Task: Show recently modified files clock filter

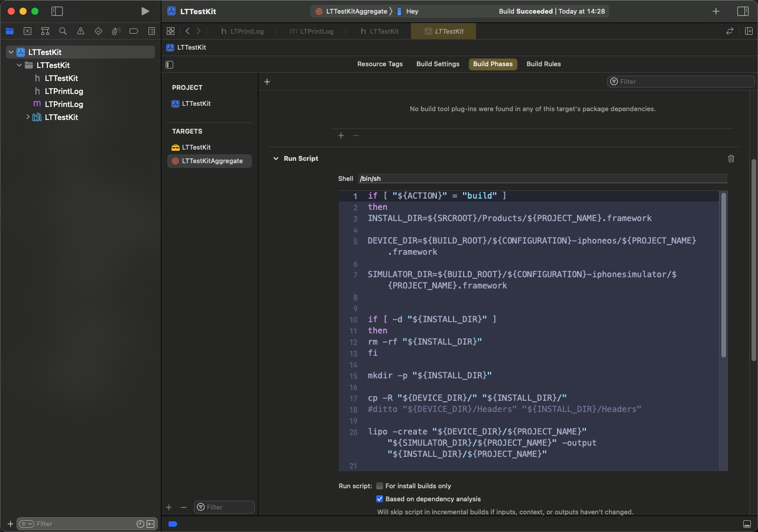Action: 140,524
